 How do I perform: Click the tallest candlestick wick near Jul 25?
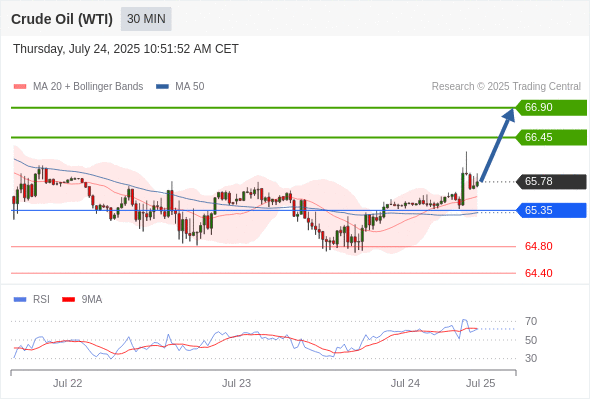pyautogui.click(x=467, y=163)
